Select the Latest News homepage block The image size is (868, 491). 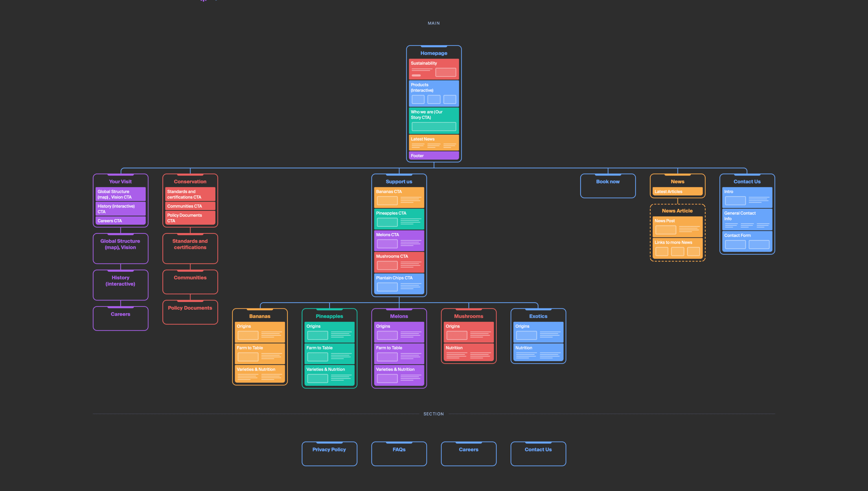click(433, 142)
